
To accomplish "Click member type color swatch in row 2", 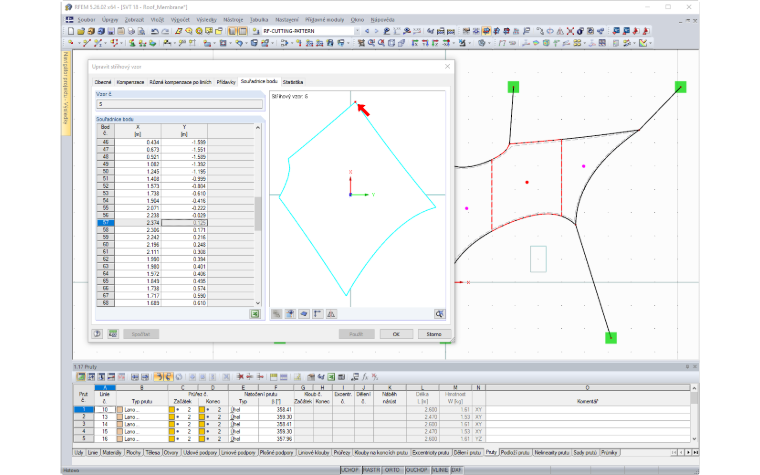I will tap(120, 417).
